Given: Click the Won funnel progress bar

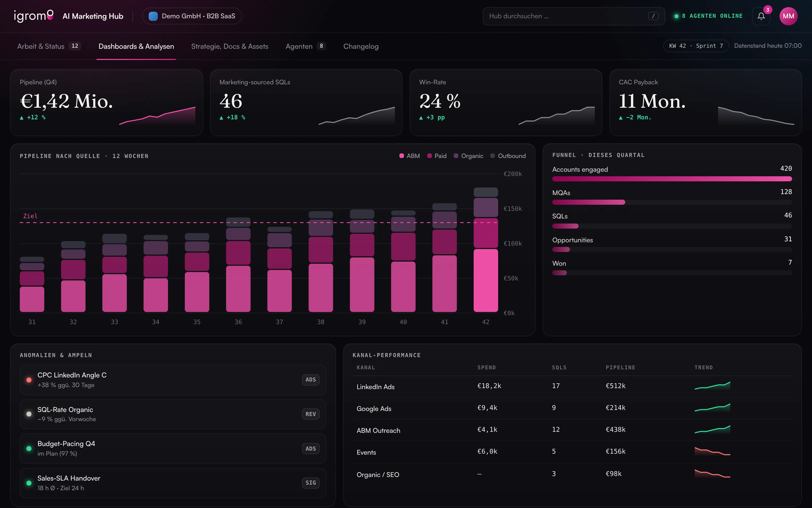Looking at the screenshot, I should [672, 273].
